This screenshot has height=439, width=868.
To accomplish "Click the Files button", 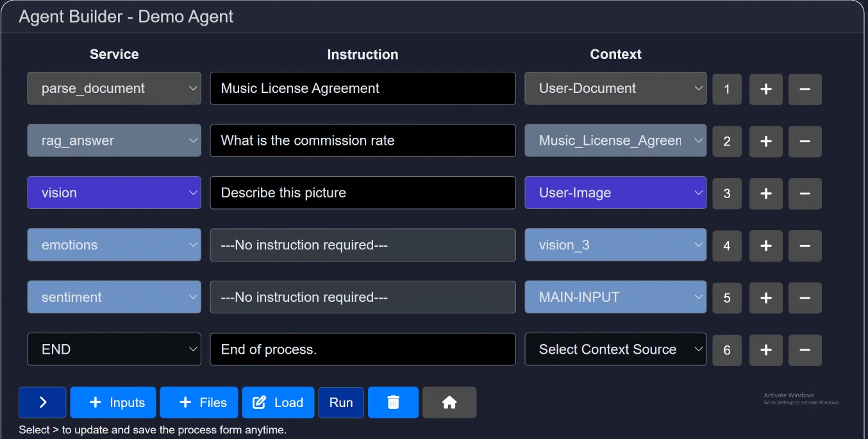I will (199, 402).
